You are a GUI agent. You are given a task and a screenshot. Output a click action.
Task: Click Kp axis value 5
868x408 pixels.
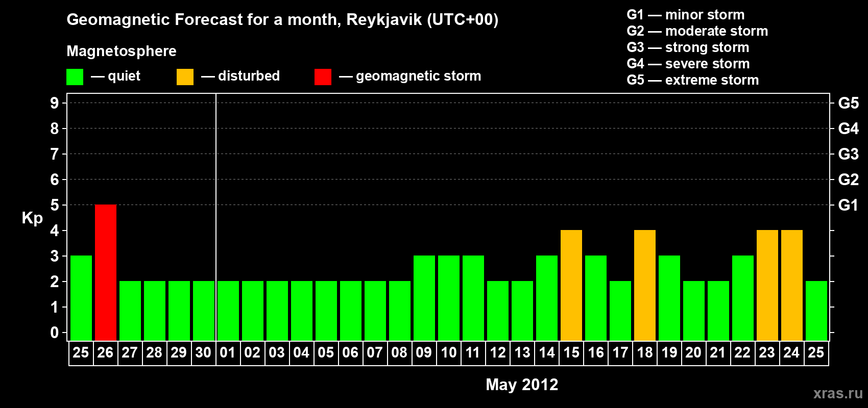(x=55, y=205)
